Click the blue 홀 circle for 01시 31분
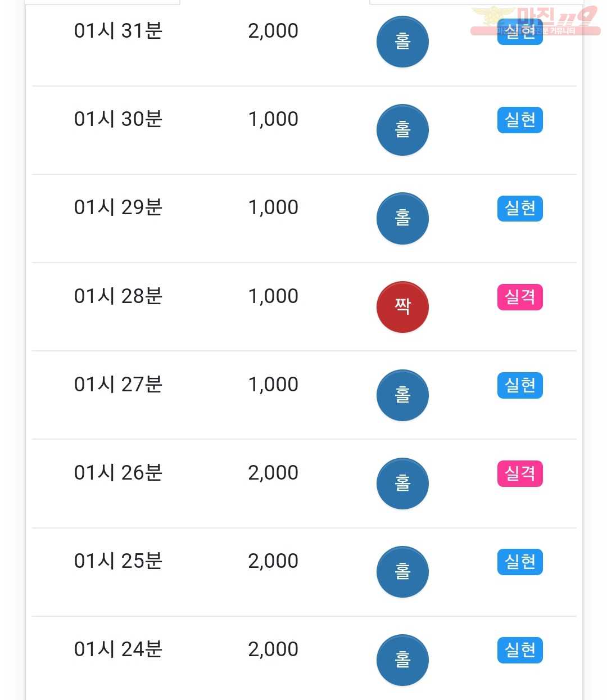Screen dimensions: 607x700 [x=402, y=42]
